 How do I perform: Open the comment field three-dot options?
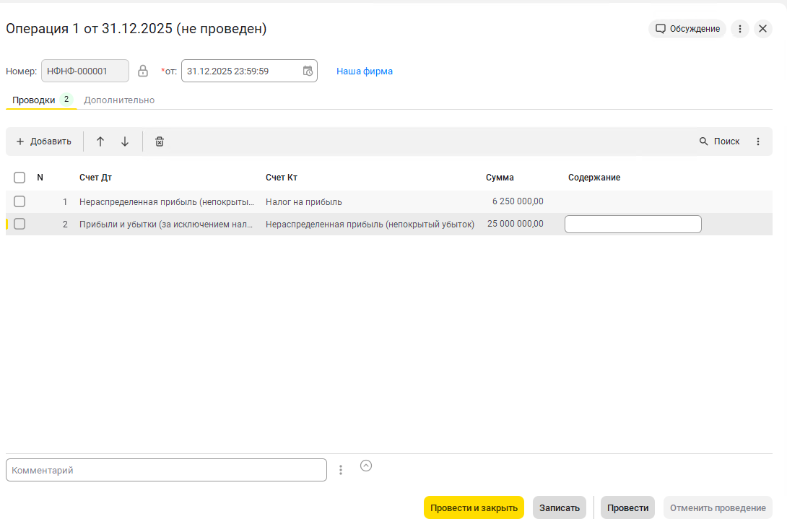click(341, 470)
